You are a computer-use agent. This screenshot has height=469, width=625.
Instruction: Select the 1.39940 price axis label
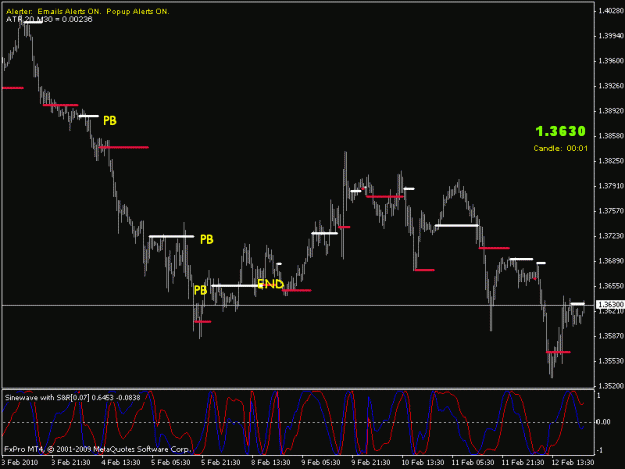tap(611, 36)
